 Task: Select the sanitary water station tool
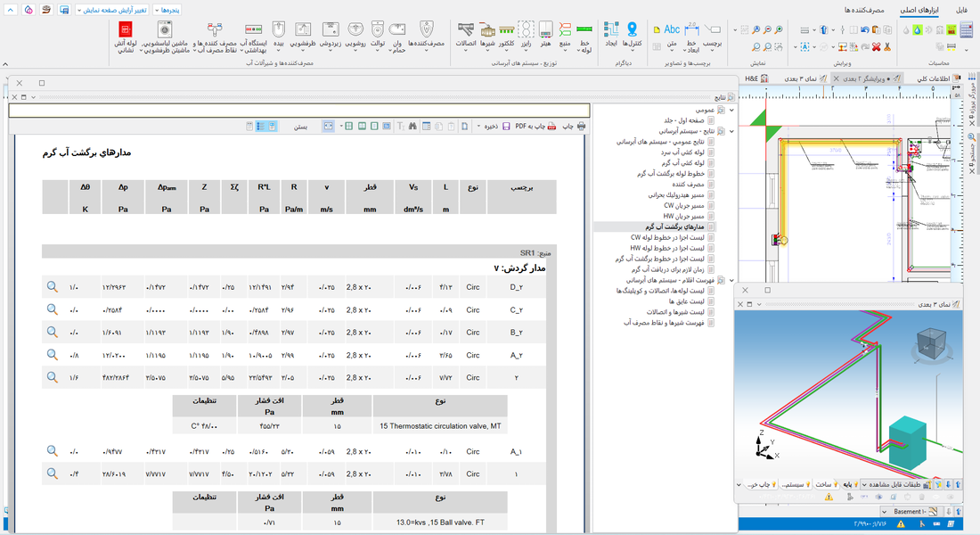(254, 37)
